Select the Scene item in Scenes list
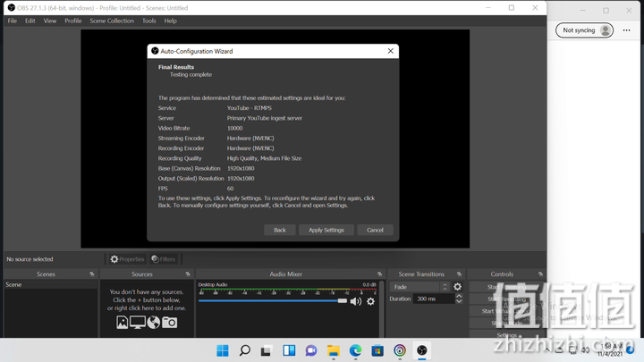Viewport: 644px width, 362px height. coord(50,284)
